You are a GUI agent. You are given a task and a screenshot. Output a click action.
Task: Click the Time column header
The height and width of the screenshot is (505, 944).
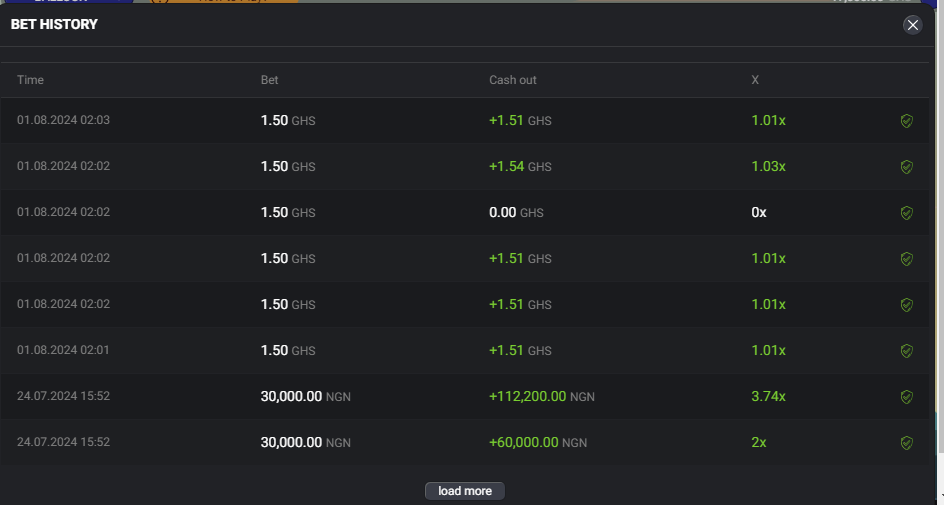31,80
